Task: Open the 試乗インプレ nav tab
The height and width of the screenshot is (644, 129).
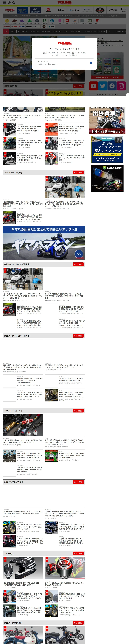Action: tap(57, 31)
